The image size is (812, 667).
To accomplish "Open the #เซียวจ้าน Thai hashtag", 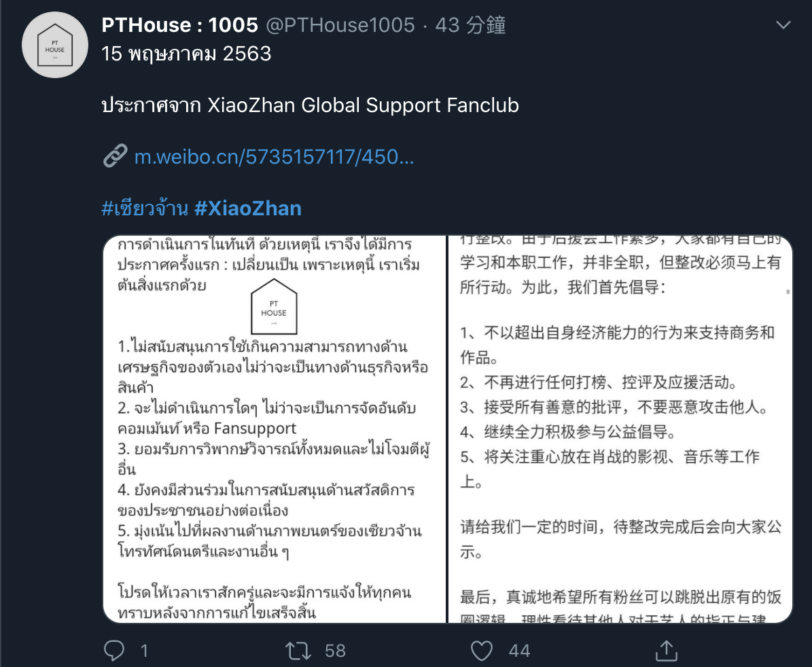I will (145, 208).
